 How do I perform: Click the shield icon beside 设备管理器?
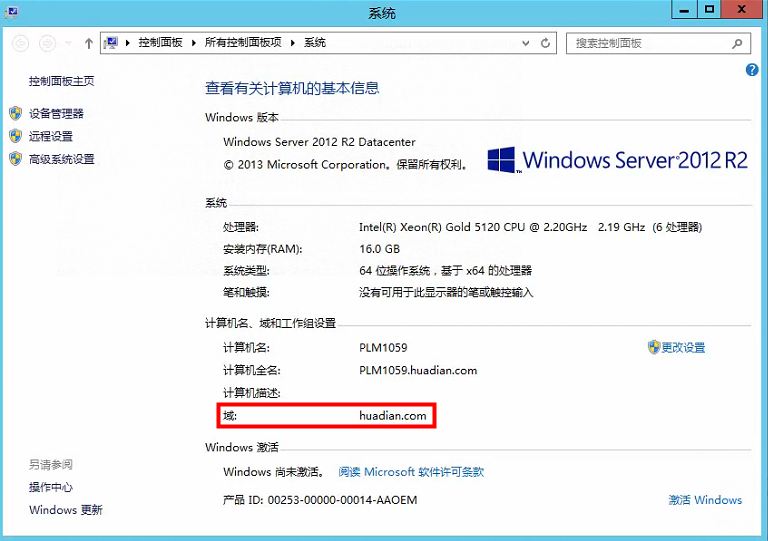click(x=15, y=114)
